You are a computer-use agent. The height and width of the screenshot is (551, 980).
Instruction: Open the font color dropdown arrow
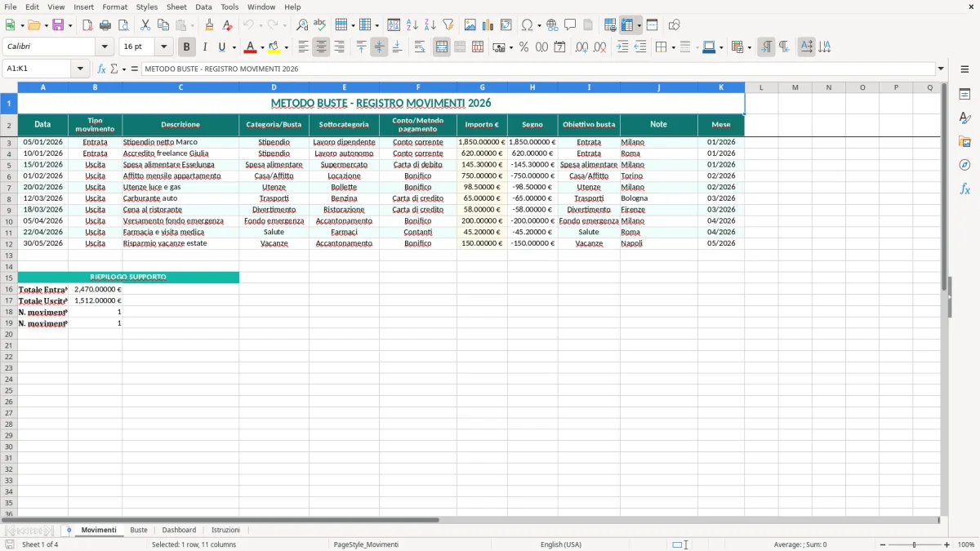[x=261, y=47]
